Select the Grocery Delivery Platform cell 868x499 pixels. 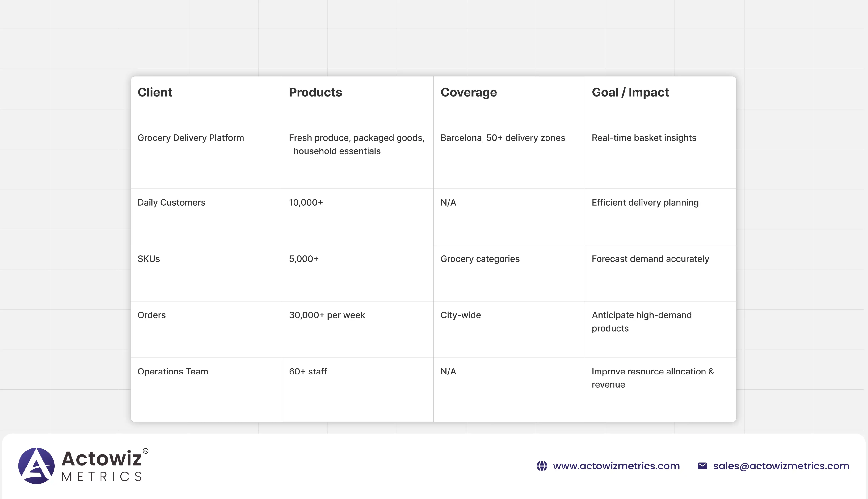click(x=190, y=138)
